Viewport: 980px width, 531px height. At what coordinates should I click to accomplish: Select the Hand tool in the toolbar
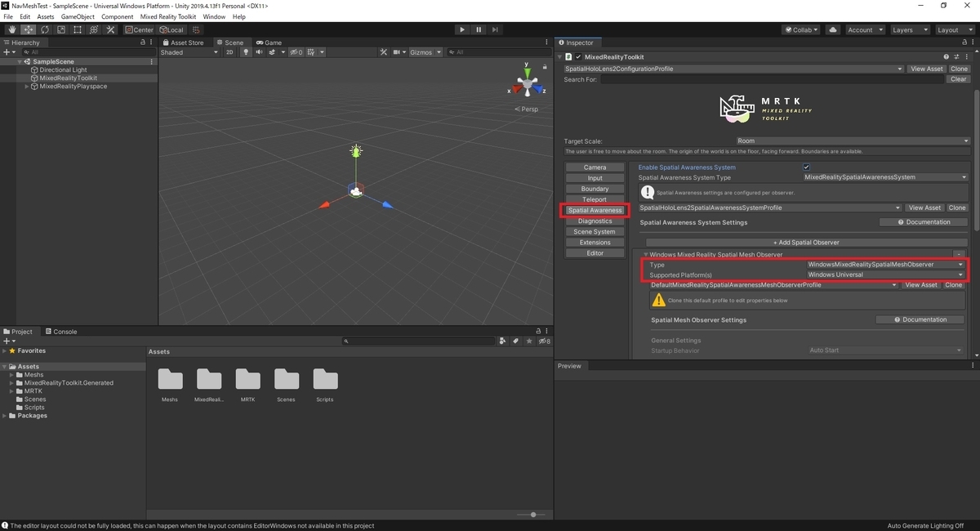pos(11,29)
